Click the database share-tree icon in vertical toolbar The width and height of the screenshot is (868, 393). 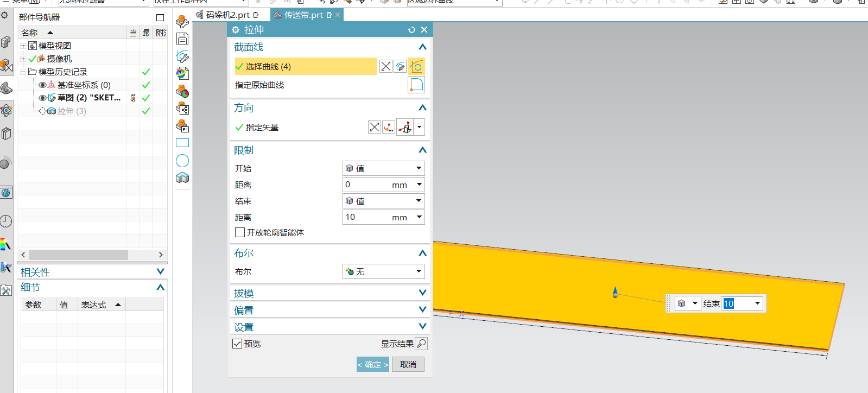pyautogui.click(x=182, y=109)
